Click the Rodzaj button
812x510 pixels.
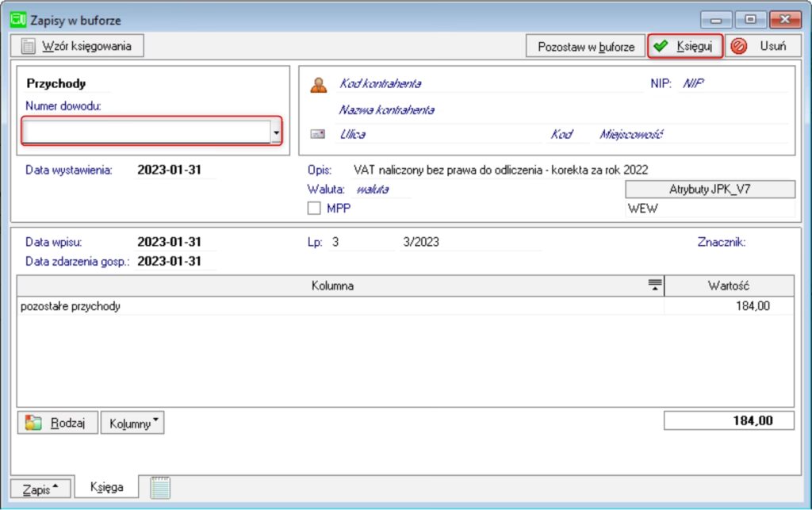(57, 424)
